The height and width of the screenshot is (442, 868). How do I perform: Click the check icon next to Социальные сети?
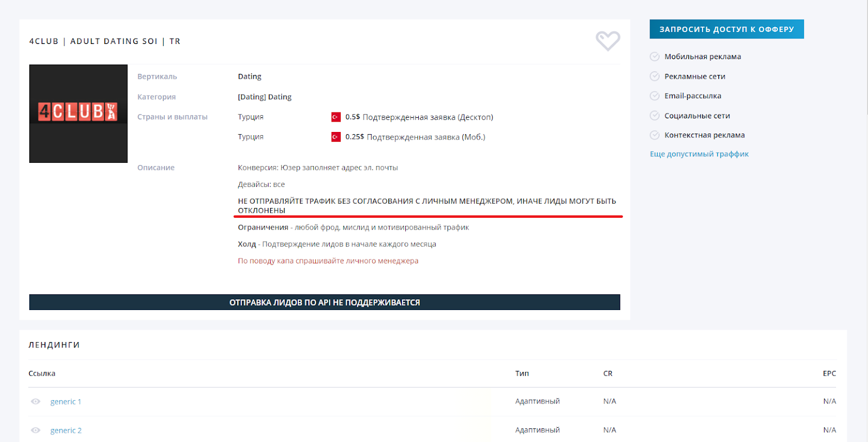pos(655,116)
